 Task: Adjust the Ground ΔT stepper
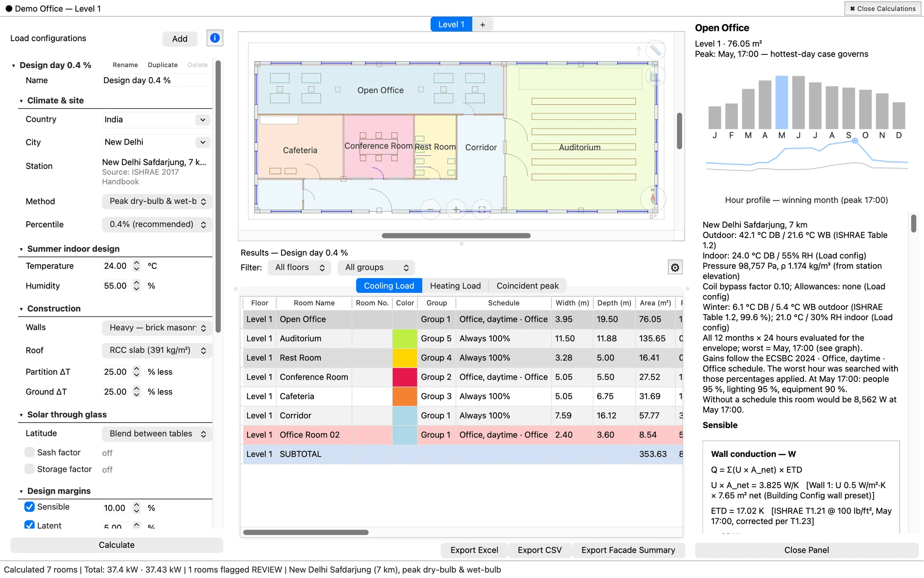coord(136,392)
